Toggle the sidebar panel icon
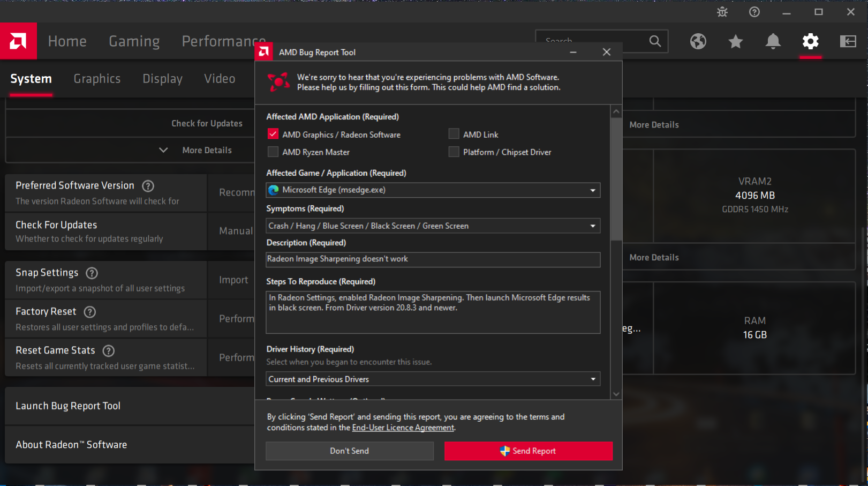Image resolution: width=868 pixels, height=486 pixels. pyautogui.click(x=848, y=41)
